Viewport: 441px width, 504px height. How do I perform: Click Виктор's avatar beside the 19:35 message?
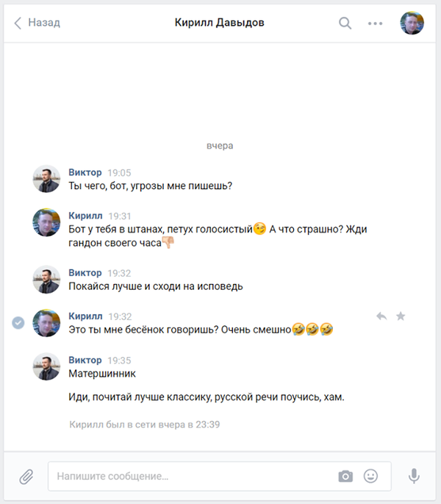click(x=46, y=366)
